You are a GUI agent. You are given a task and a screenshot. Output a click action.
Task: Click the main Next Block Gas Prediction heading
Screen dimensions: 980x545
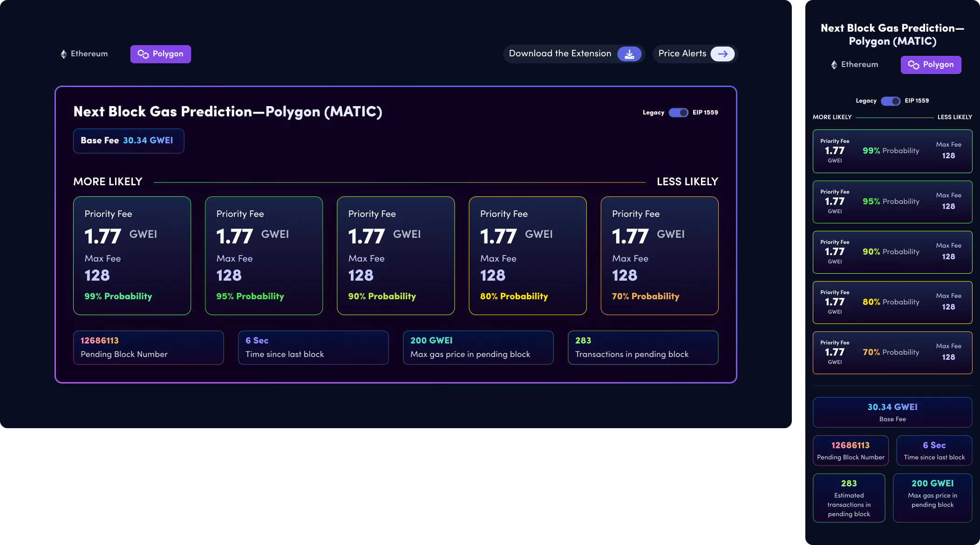[x=228, y=112]
